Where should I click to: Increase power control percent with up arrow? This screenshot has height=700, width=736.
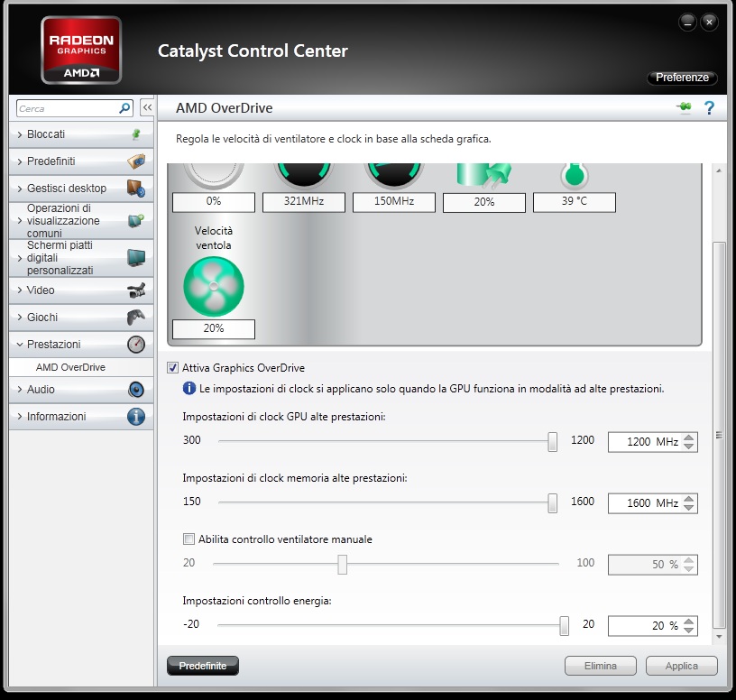pos(688,622)
